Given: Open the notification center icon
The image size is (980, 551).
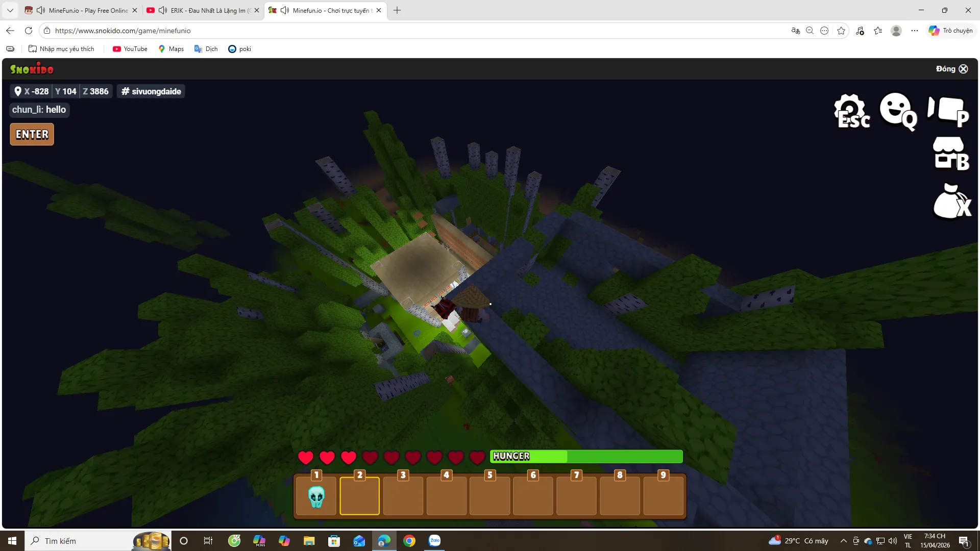Looking at the screenshot, I should 964,541.
